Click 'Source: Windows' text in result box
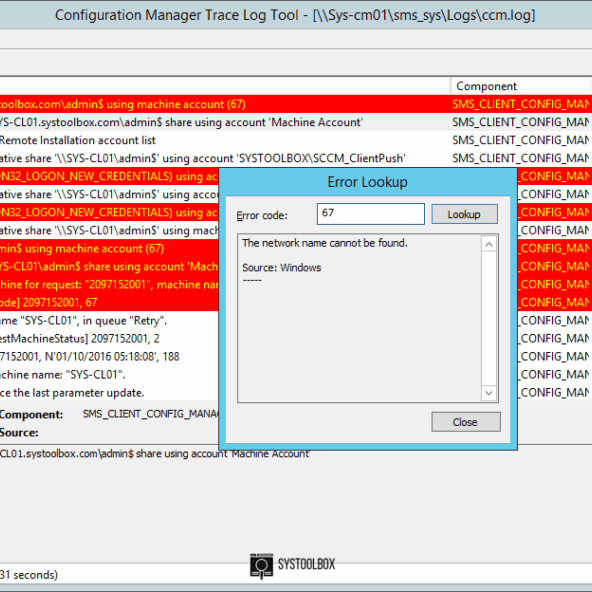Screen dimensions: 592x592 coord(282,268)
